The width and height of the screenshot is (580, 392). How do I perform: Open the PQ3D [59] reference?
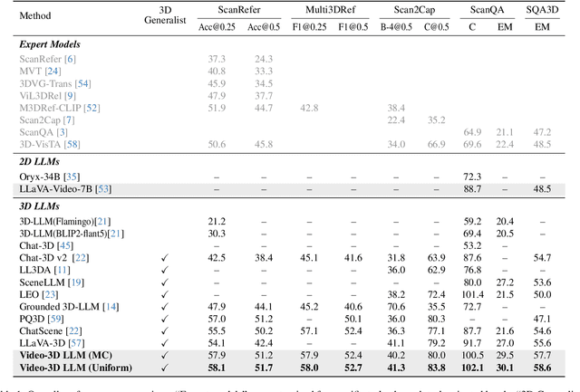[x=55, y=319]
